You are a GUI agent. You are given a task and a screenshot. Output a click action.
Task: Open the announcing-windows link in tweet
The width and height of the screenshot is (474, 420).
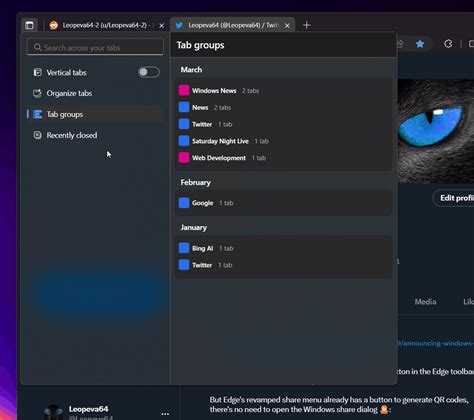[x=435, y=343]
